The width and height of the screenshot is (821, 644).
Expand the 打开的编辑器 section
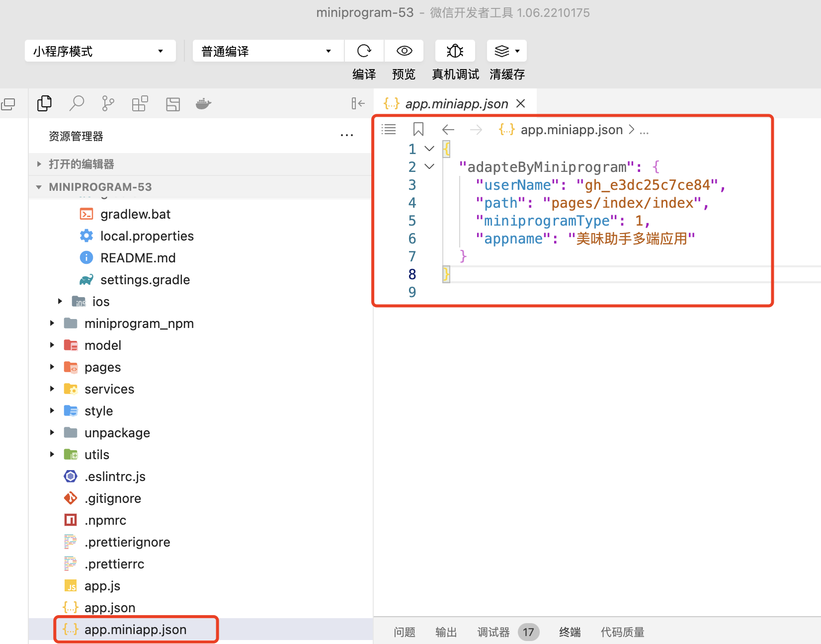pyautogui.click(x=81, y=164)
